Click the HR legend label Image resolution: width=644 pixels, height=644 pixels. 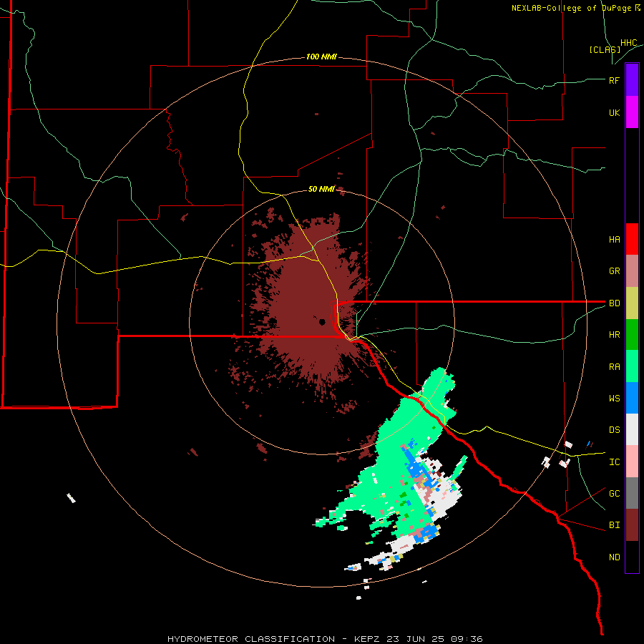(614, 335)
